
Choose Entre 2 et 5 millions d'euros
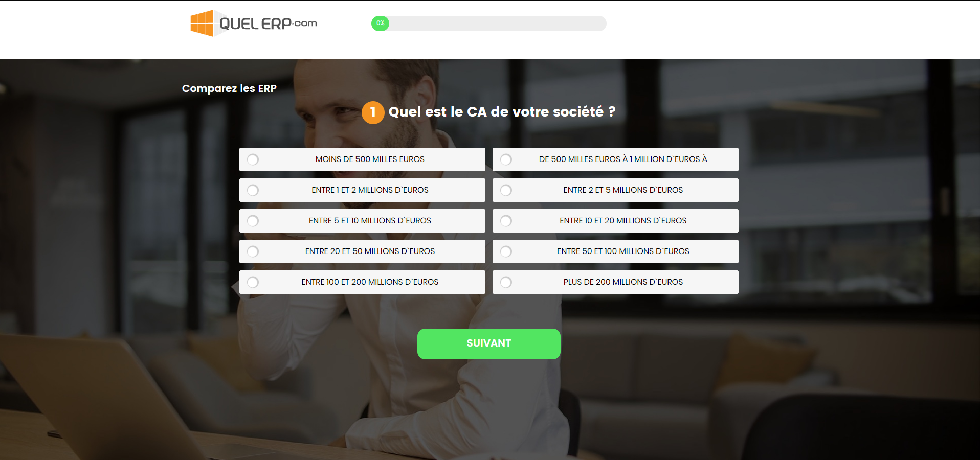click(x=615, y=190)
